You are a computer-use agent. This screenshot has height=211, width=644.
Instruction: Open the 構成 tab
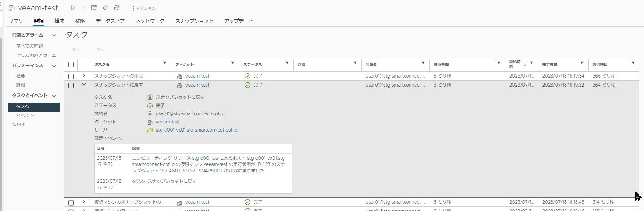[x=59, y=21]
